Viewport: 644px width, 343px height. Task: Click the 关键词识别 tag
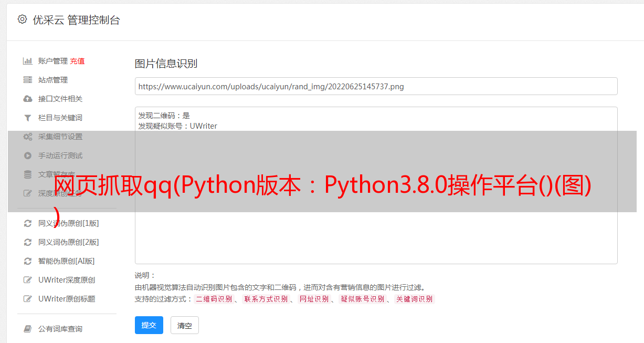pyautogui.click(x=414, y=299)
